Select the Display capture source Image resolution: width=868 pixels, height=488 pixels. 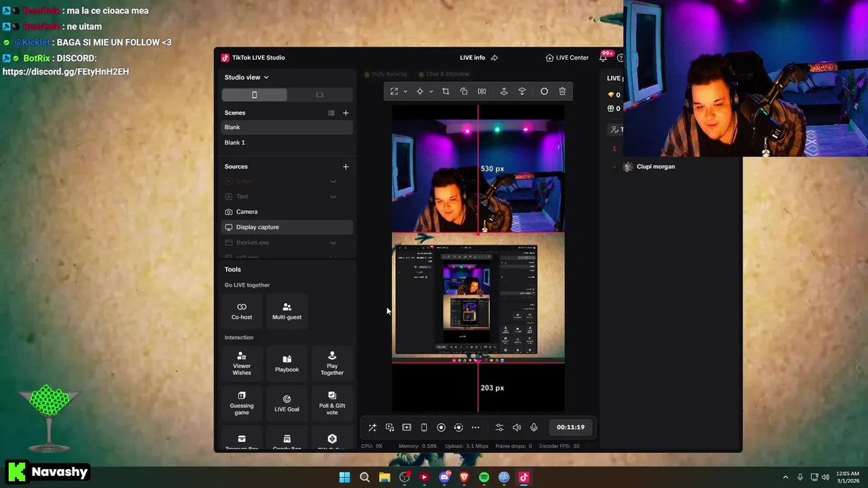pos(287,227)
